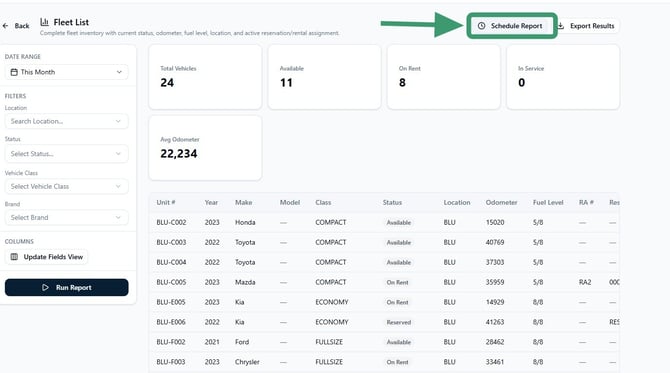Click the Fleet List page title
Image resolution: width=670 pixels, height=373 pixels.
(71, 22)
